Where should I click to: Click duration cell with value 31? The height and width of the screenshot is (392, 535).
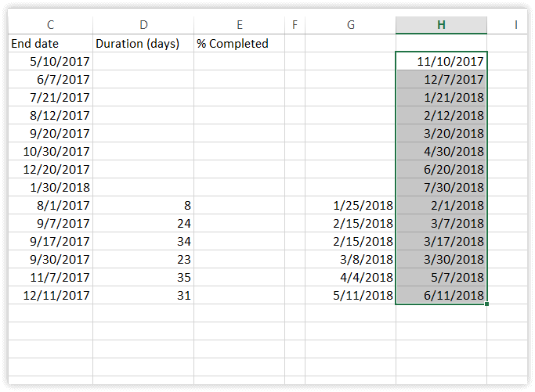[x=143, y=295]
